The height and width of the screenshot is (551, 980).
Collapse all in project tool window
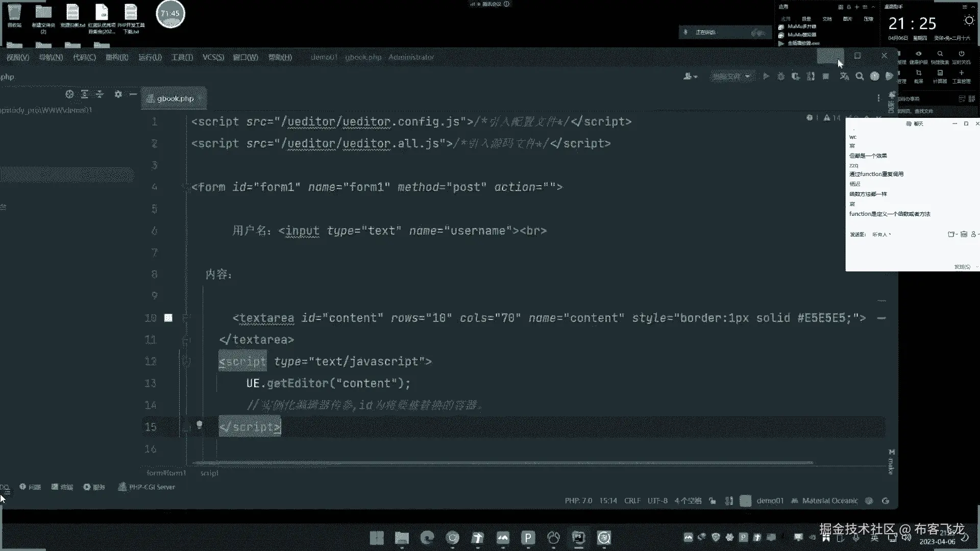(100, 94)
